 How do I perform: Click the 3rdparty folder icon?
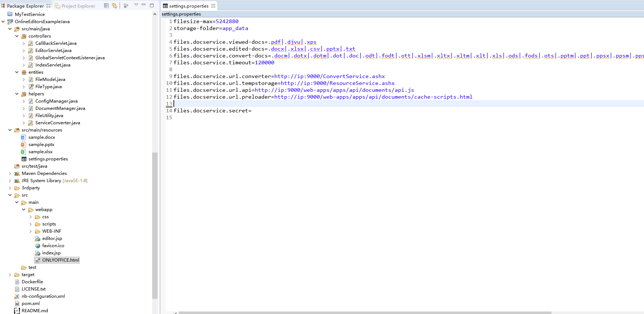tap(17, 188)
